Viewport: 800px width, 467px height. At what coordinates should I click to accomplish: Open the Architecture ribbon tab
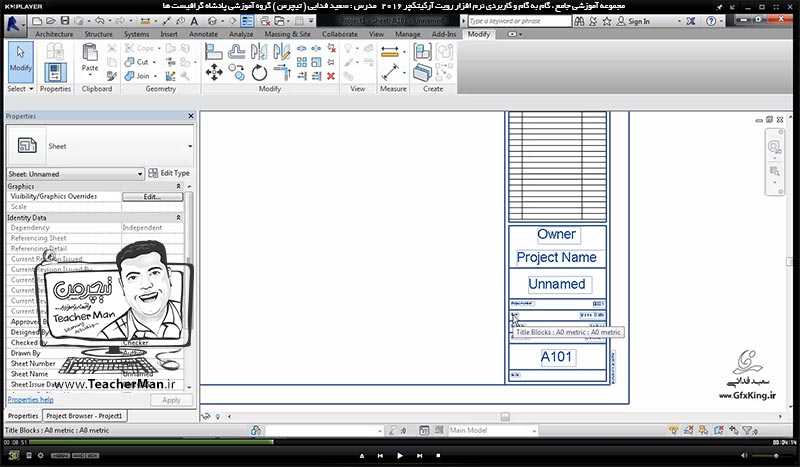coord(54,34)
